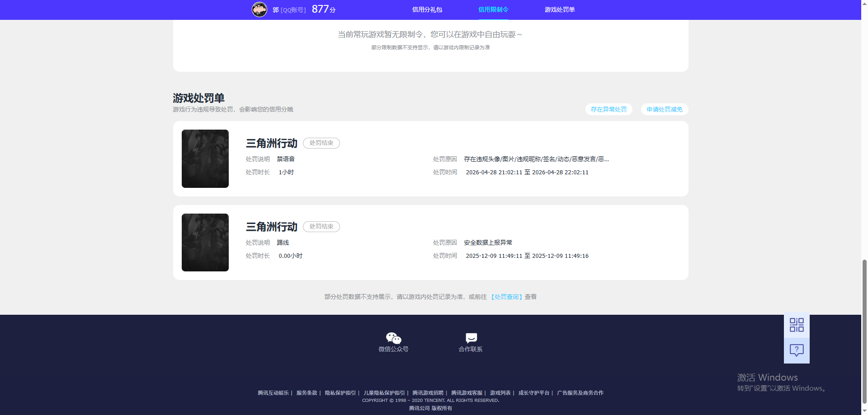Click the 存在异常处罚 button
This screenshot has height=415, width=868.
coord(609,109)
